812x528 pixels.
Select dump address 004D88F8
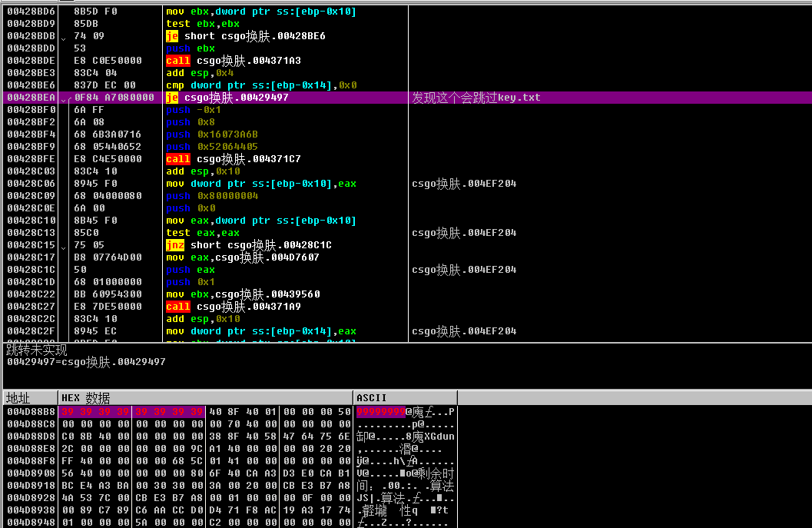pos(31,461)
